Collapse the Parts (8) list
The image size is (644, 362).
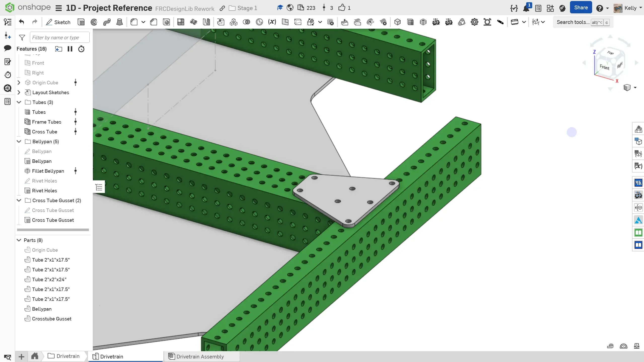pos(19,240)
